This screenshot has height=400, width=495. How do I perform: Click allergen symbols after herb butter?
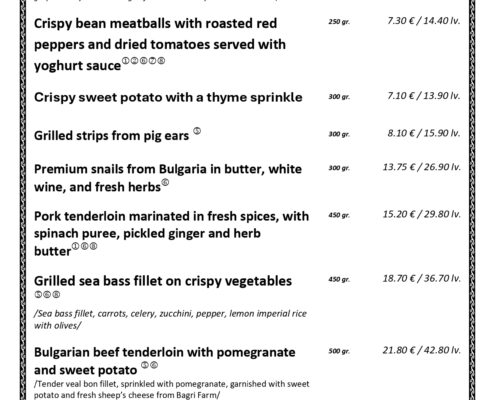85,246
